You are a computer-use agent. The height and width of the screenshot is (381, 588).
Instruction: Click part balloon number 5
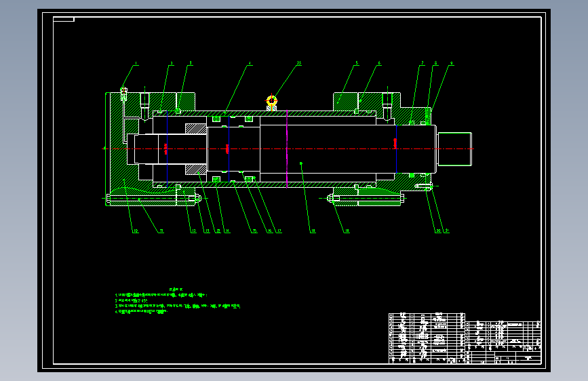[x=357, y=63]
